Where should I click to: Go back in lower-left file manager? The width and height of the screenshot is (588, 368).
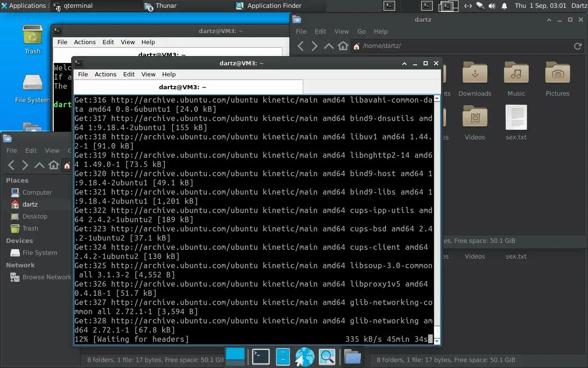click(x=11, y=165)
